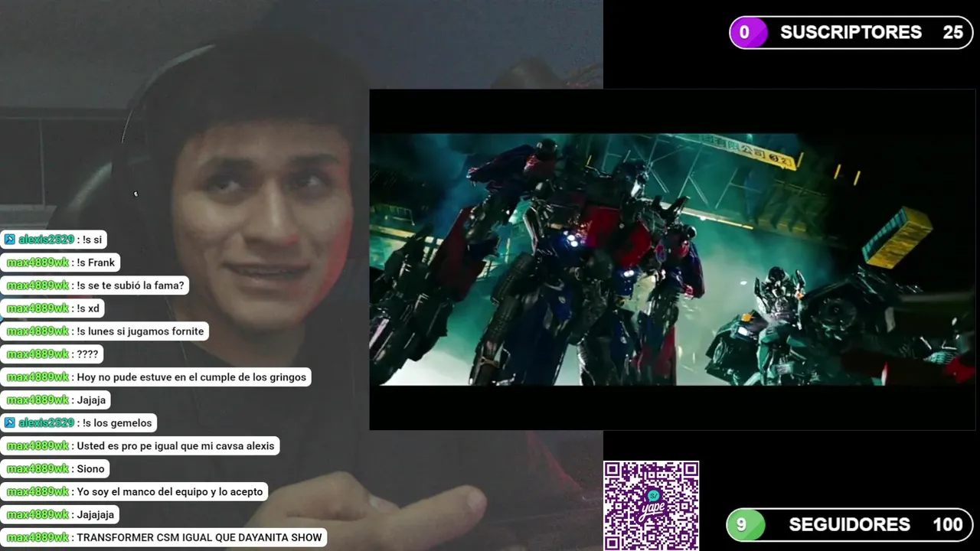Click badge icon beside alexis2529 '!s si'
Image resolution: width=980 pixels, height=551 pixels.
9,240
